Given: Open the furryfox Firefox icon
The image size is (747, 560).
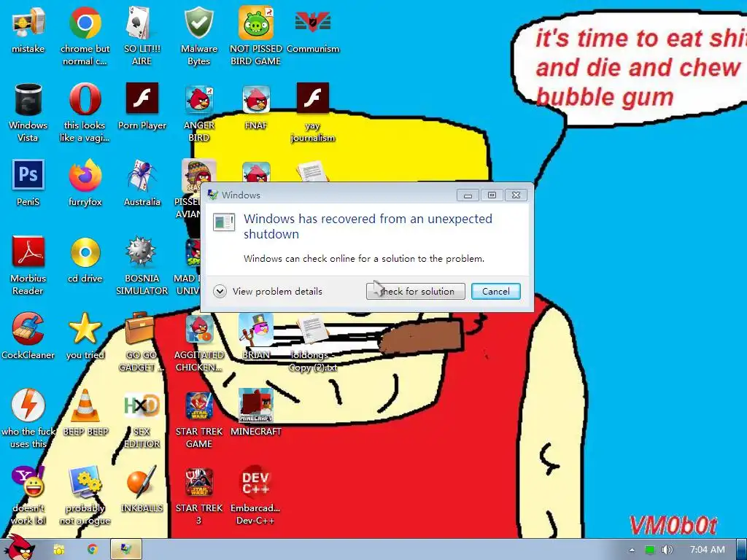Looking at the screenshot, I should tap(85, 176).
